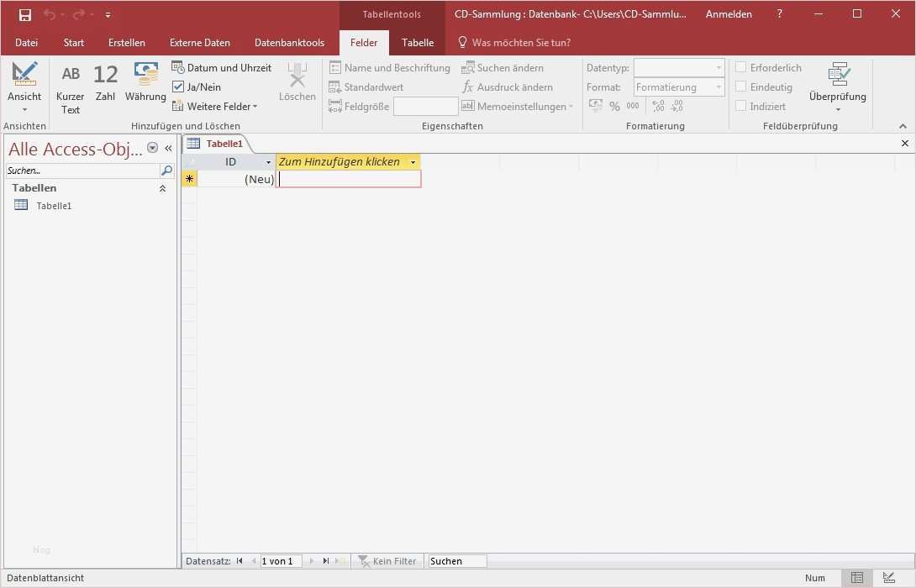Switch to Datenblattansicht via status bar icon
The height and width of the screenshot is (588, 916).
coord(856,578)
